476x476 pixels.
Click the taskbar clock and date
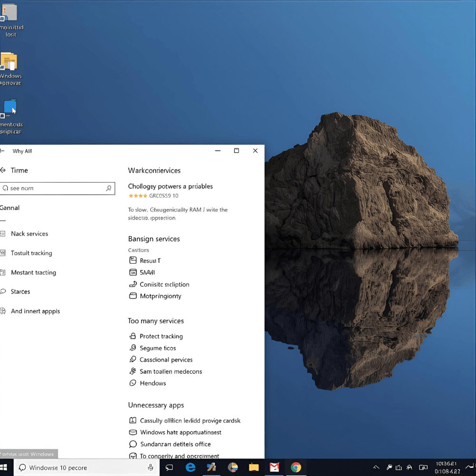click(x=446, y=467)
